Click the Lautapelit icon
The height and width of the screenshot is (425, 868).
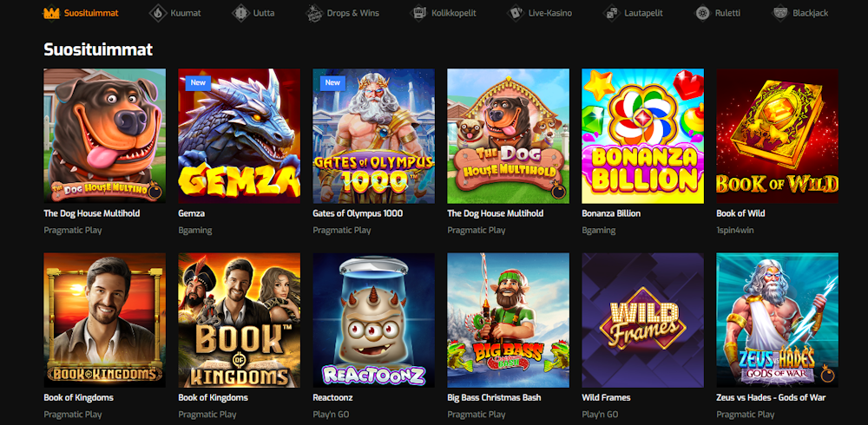point(611,13)
